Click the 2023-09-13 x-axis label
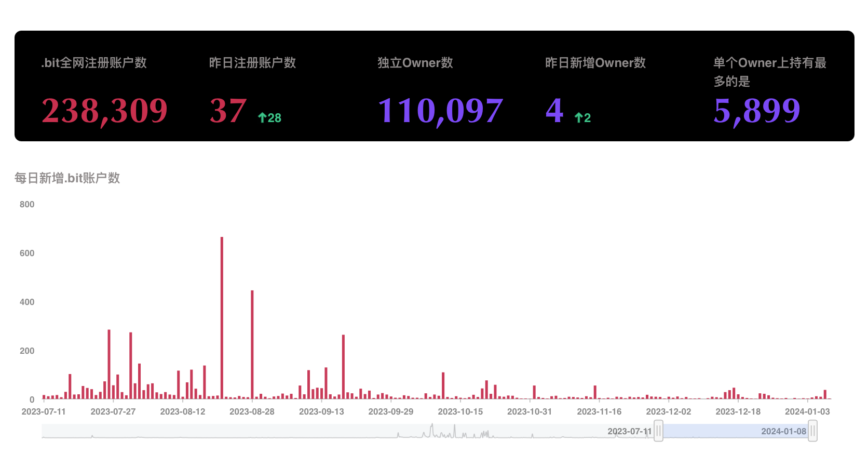 (321, 412)
